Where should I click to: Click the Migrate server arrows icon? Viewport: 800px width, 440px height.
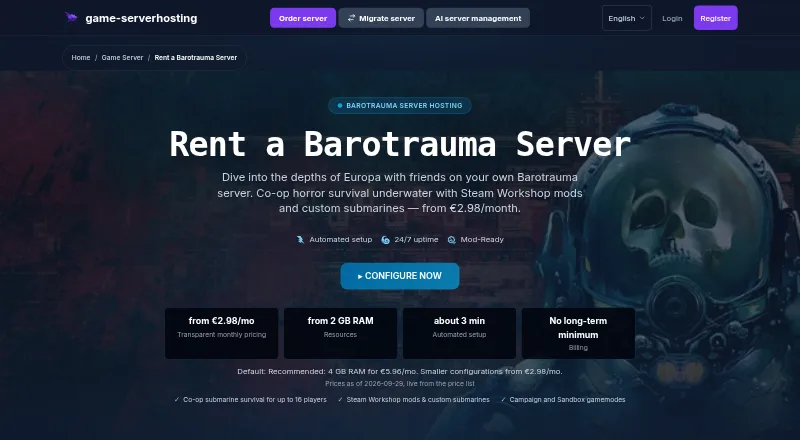tap(351, 18)
